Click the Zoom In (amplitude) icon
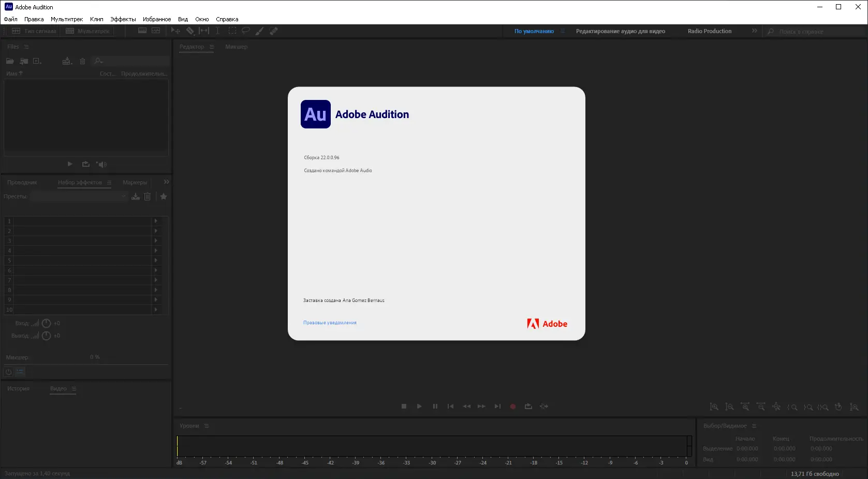This screenshot has height=479, width=868. coord(714,407)
